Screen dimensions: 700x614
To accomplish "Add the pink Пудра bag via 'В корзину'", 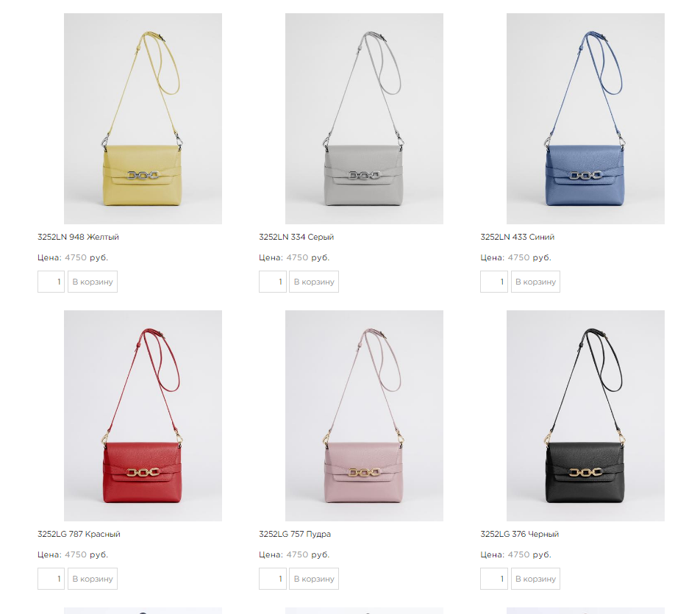I will (x=314, y=579).
